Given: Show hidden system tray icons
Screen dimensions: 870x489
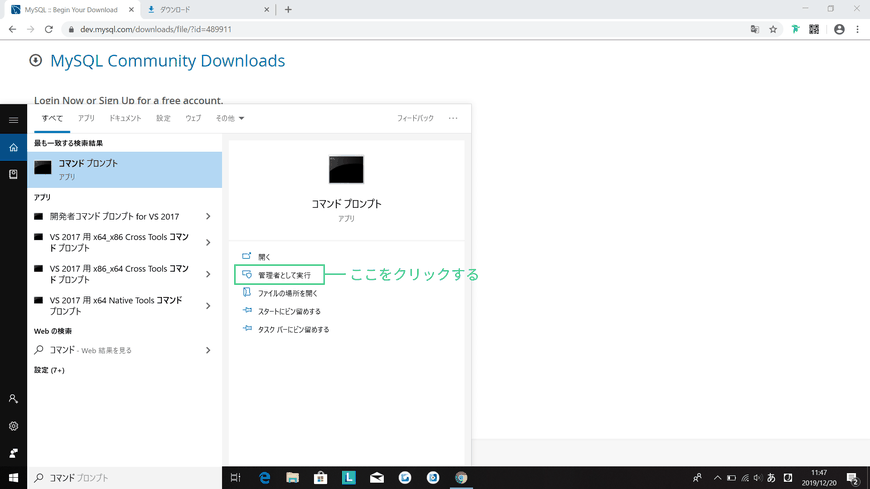Looking at the screenshot, I should (717, 478).
